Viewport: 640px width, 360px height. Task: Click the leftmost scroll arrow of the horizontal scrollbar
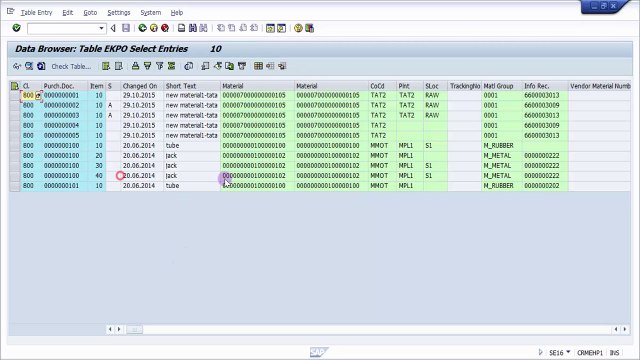tap(110, 329)
